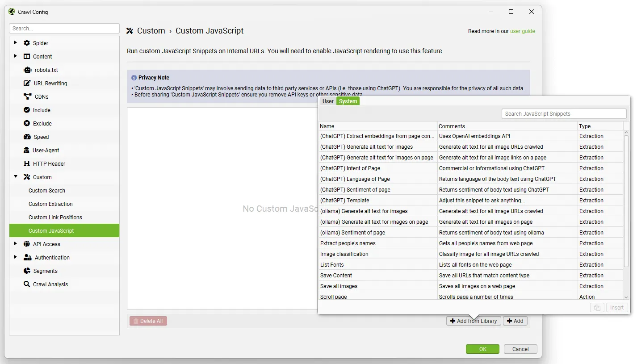The width and height of the screenshot is (637, 364).
Task: Click the snippet library vertical scrollbar
Action: click(626, 201)
